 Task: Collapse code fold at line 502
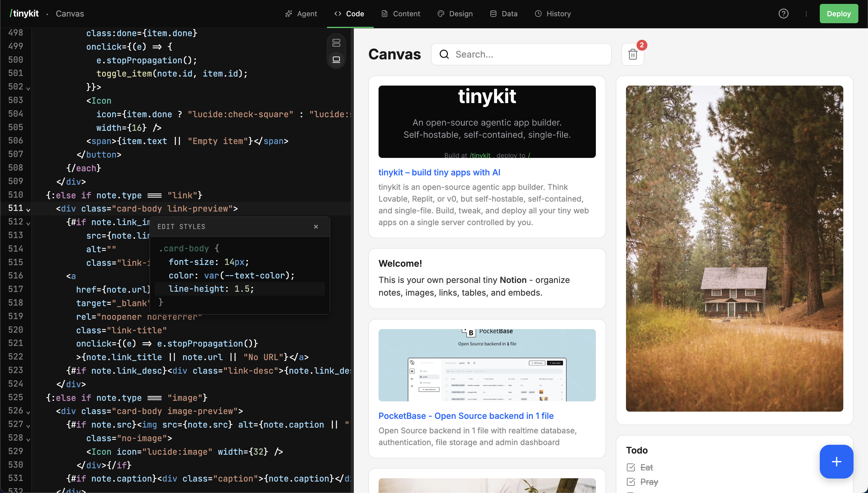pos(28,88)
